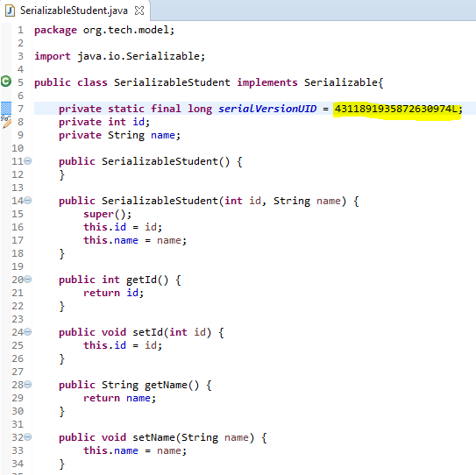Select the SerializableStudent.java editor tab

click(x=75, y=11)
